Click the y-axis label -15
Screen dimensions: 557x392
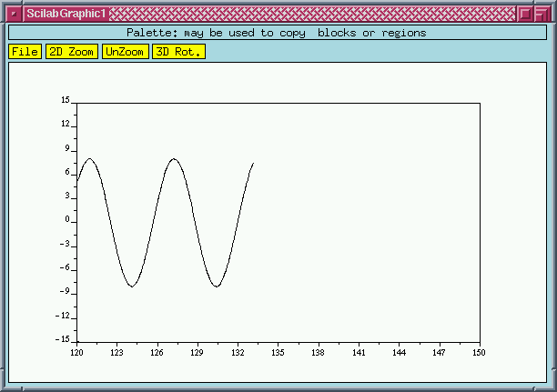click(x=63, y=339)
